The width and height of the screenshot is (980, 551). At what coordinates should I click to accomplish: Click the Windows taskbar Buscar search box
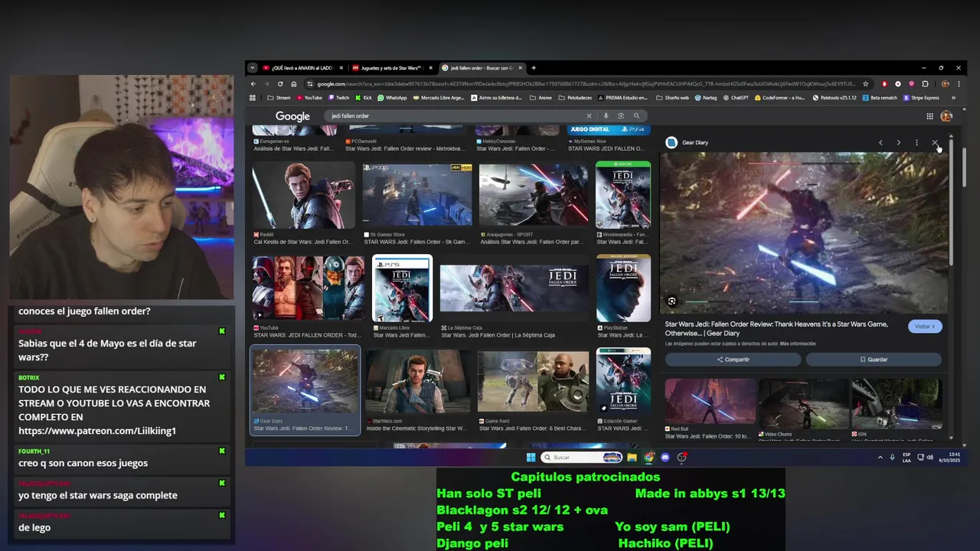(x=582, y=457)
